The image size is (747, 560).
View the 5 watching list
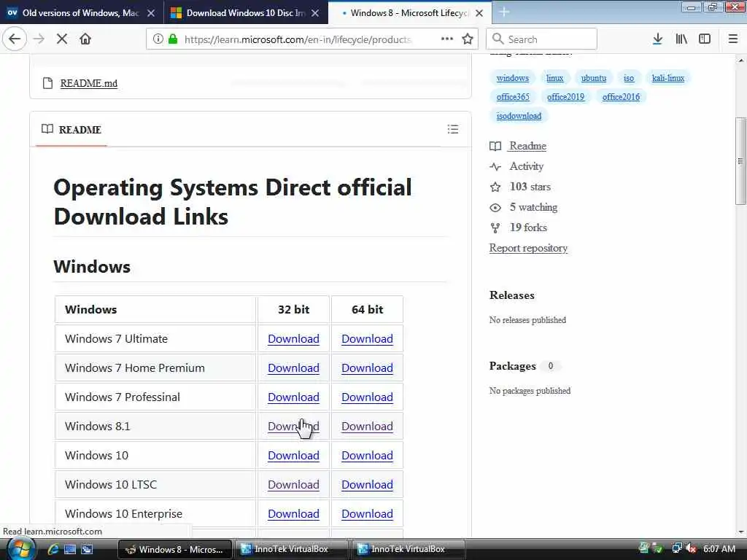tap(524, 207)
